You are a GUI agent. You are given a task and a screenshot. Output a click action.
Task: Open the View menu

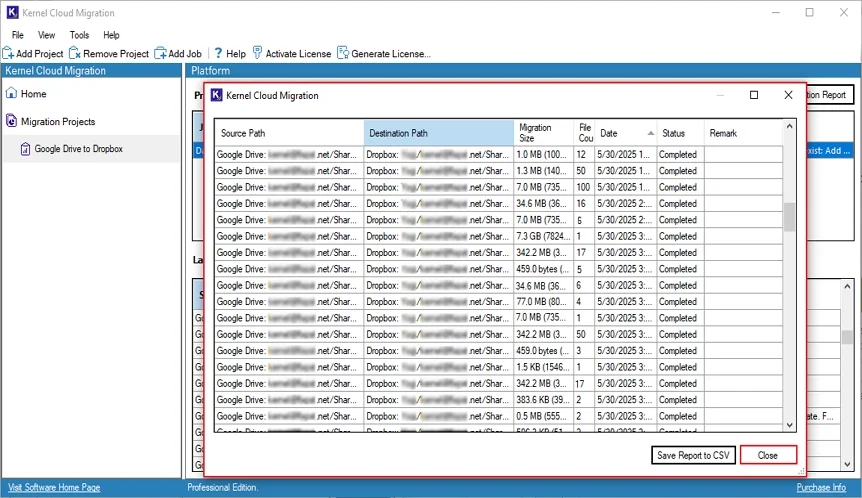pos(46,35)
